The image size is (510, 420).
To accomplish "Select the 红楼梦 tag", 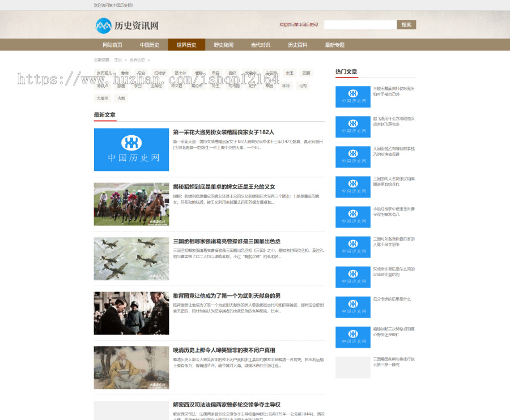I will pos(160,73).
